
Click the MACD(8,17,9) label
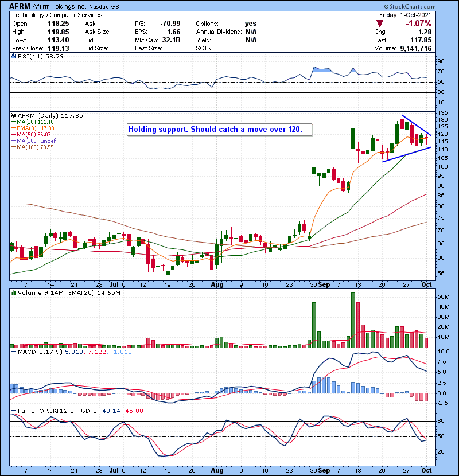40,352
